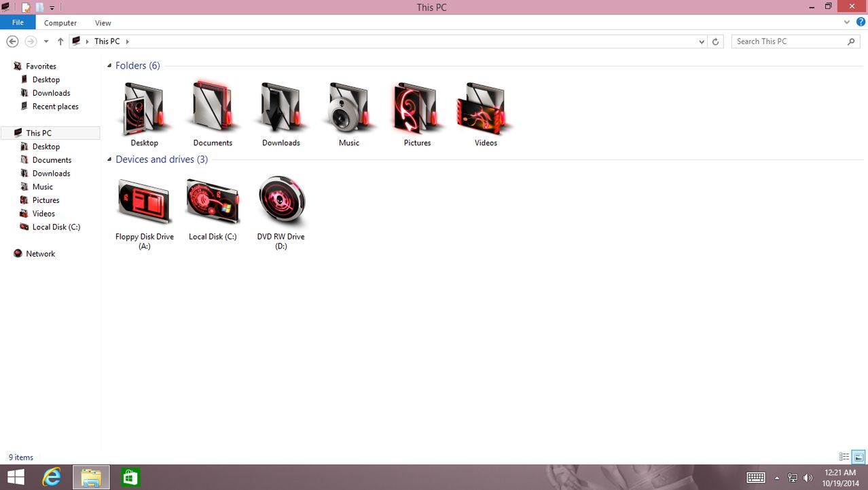
Task: Click the Refresh button beside address bar
Action: (x=715, y=41)
